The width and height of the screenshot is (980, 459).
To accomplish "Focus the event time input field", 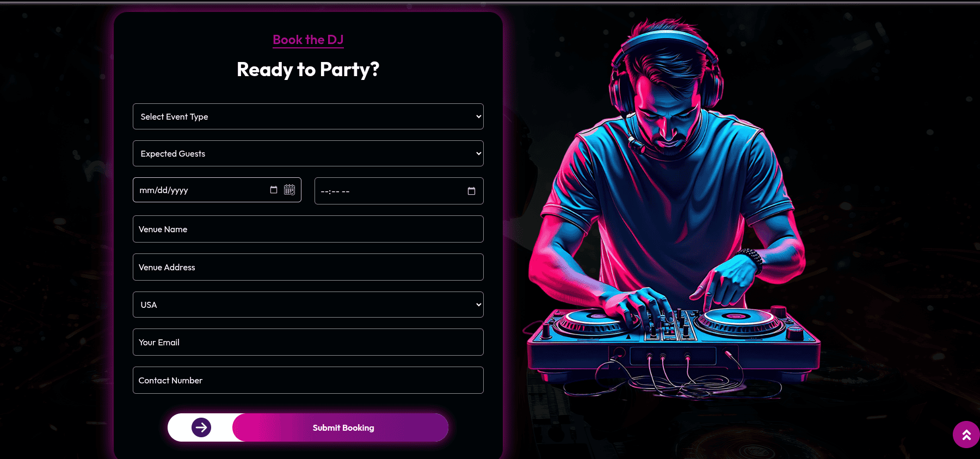I will click(x=399, y=191).
